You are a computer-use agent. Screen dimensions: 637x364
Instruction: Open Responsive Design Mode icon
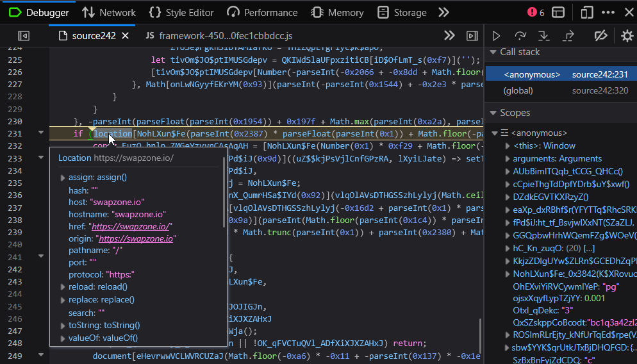pos(587,12)
